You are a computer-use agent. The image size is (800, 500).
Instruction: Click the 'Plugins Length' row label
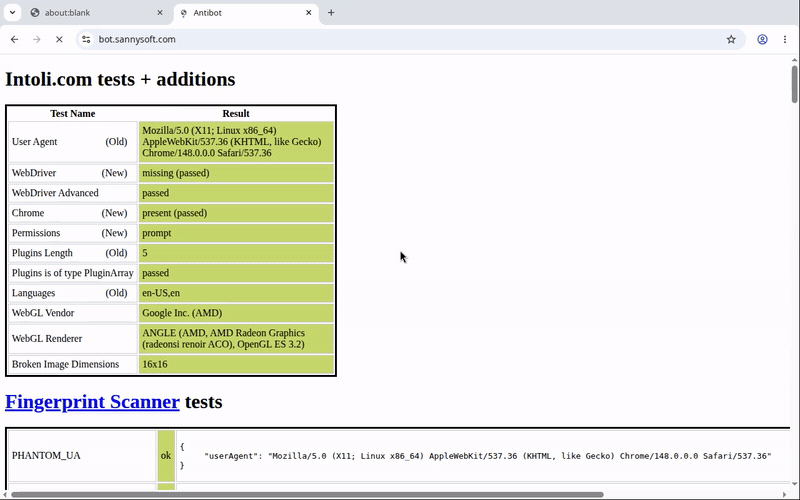tap(42, 253)
